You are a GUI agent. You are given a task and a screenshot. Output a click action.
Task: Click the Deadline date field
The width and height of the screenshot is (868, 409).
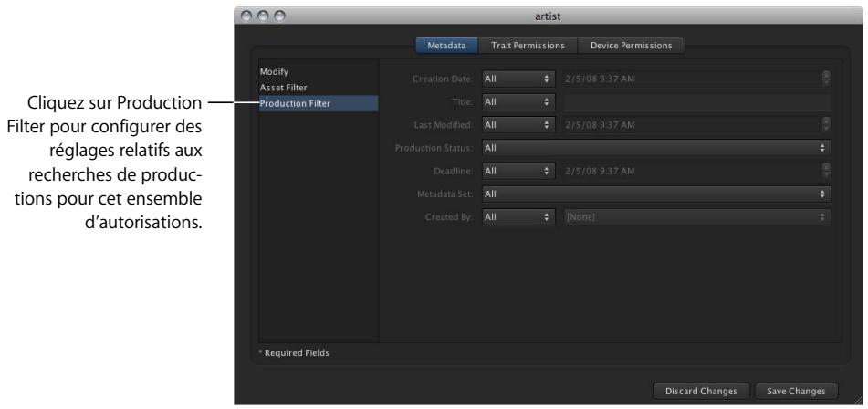pyautogui.click(x=692, y=171)
